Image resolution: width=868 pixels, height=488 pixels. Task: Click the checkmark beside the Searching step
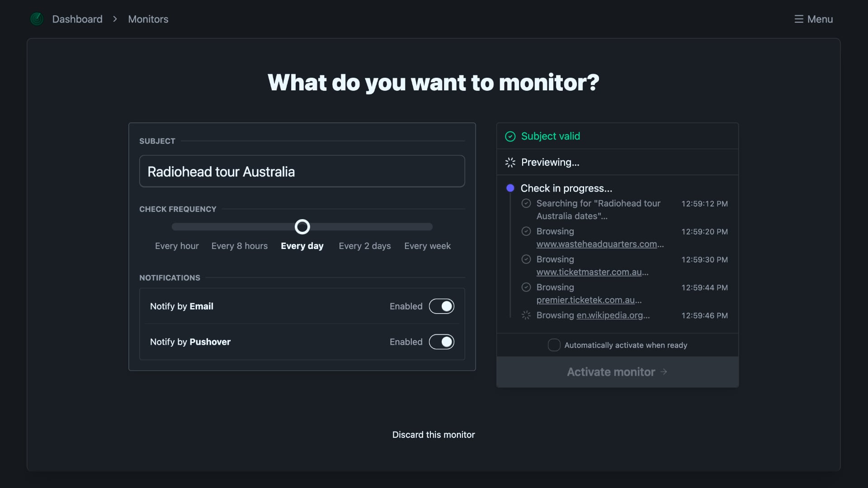click(x=526, y=203)
